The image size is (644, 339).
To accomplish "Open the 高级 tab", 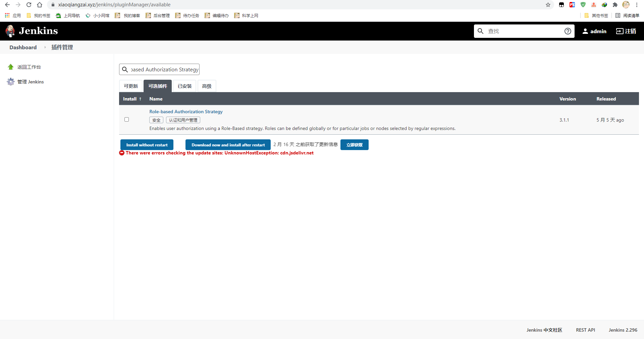I will pos(207,86).
